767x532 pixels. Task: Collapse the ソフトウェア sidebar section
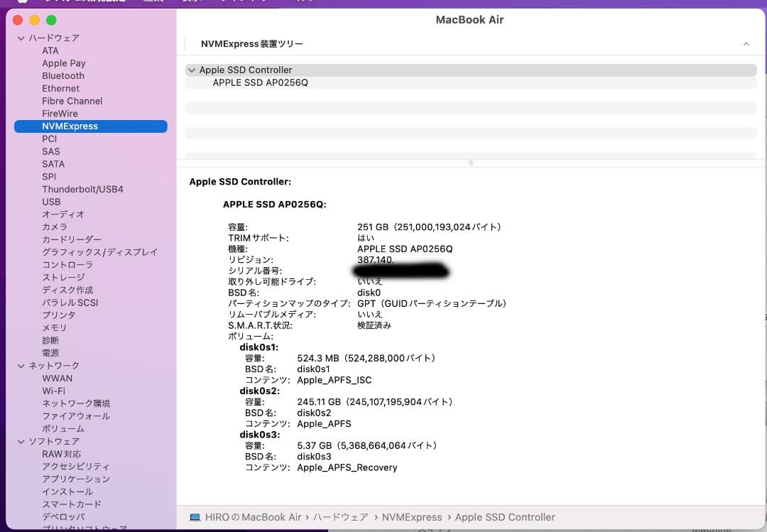point(21,441)
